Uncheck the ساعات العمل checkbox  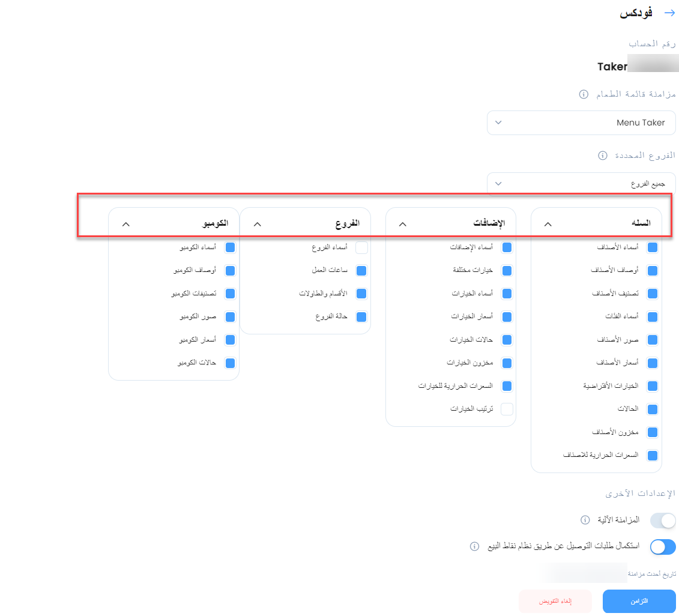pyautogui.click(x=361, y=271)
